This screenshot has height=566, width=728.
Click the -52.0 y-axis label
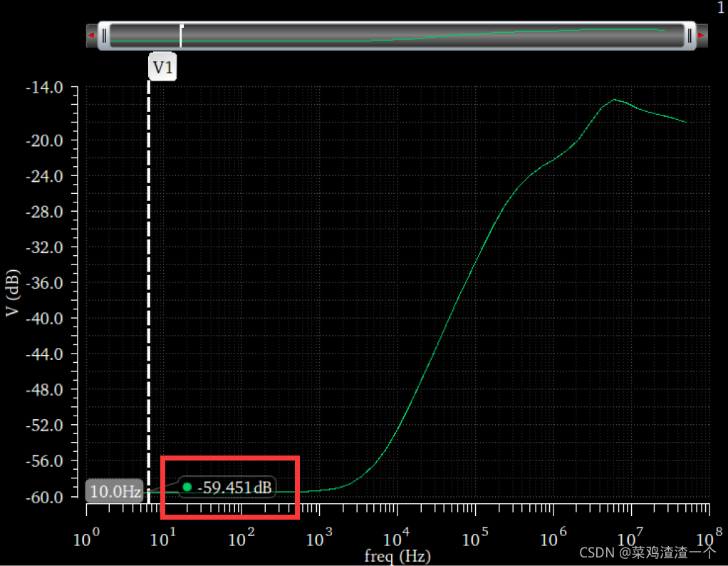(x=45, y=425)
